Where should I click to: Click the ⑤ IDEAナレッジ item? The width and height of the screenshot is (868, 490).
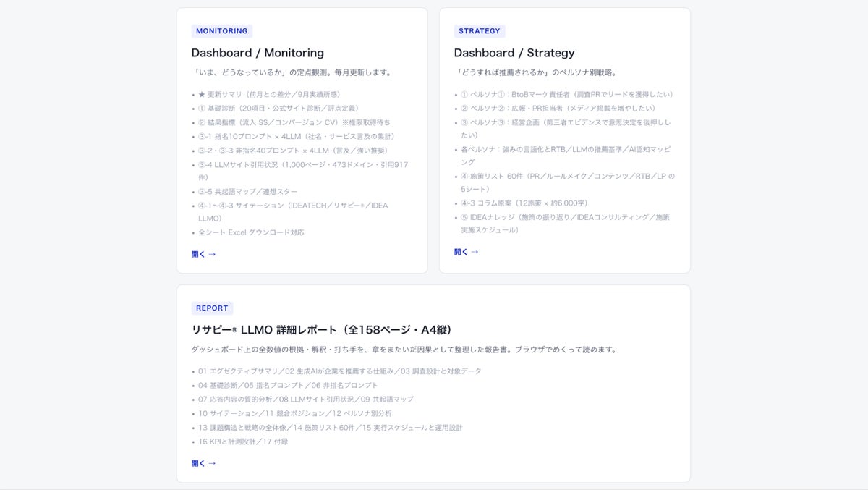coord(566,224)
